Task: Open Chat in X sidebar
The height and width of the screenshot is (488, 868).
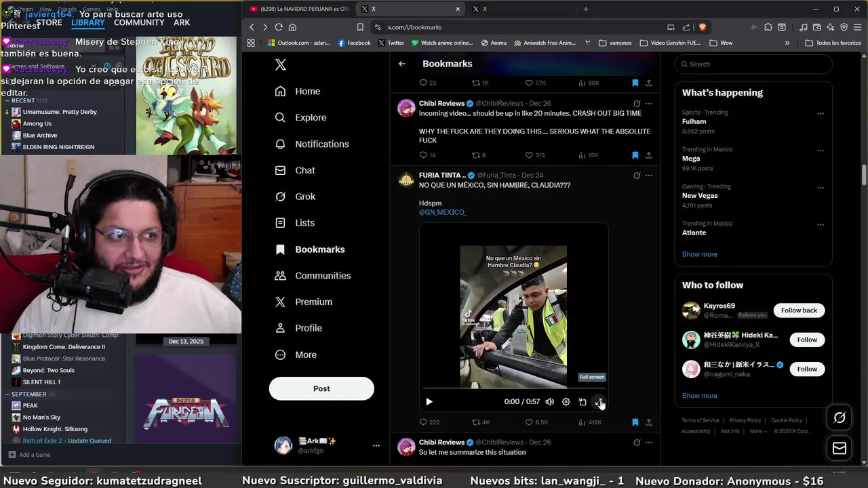Action: click(295, 170)
